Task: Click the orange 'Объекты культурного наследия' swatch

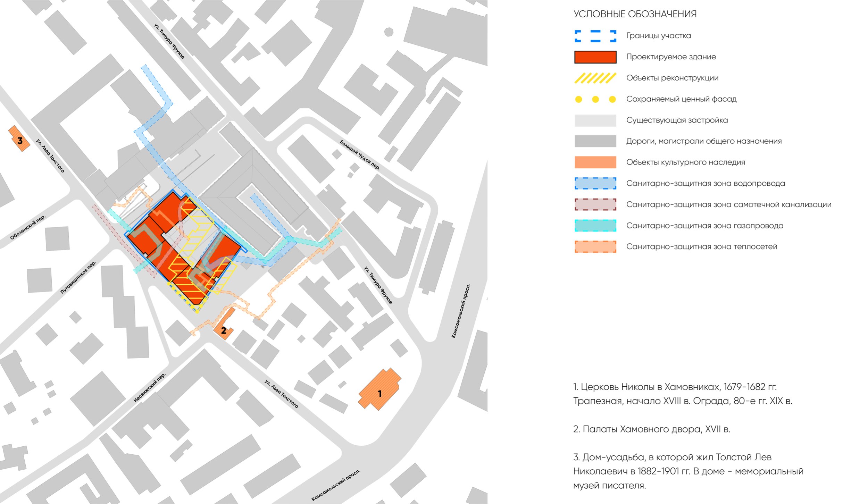Action: (595, 162)
